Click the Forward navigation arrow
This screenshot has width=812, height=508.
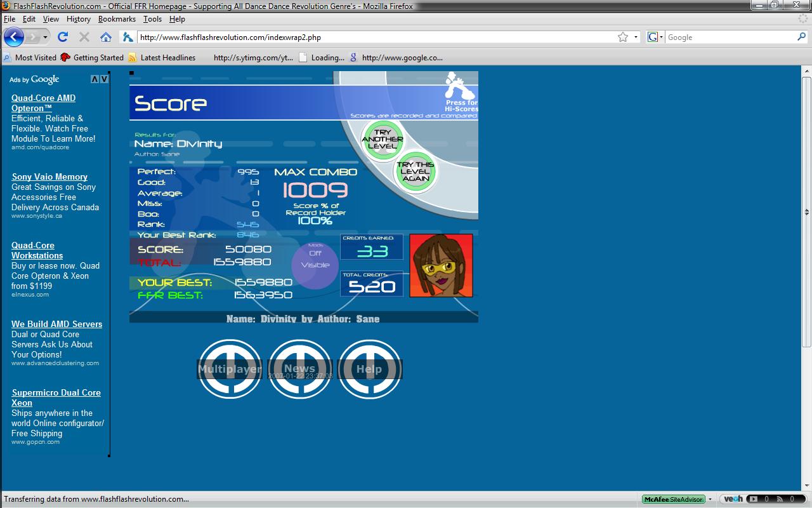pos(33,37)
